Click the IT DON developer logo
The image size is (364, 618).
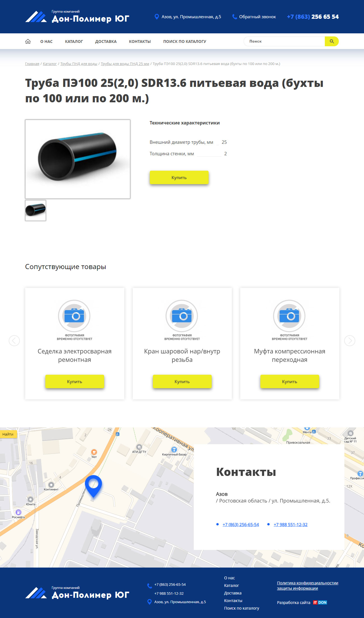(x=320, y=602)
